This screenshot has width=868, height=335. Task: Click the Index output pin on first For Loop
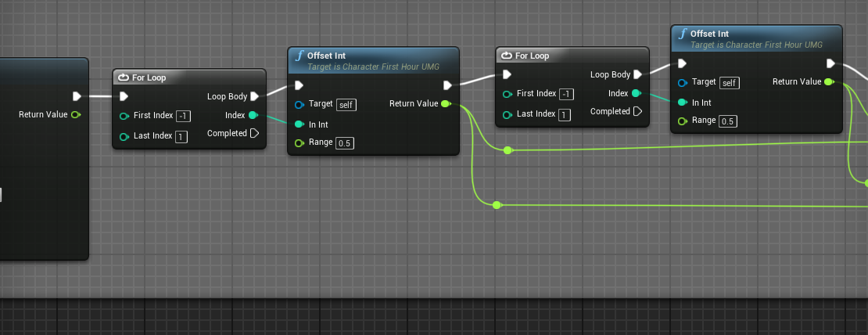pyautogui.click(x=253, y=115)
